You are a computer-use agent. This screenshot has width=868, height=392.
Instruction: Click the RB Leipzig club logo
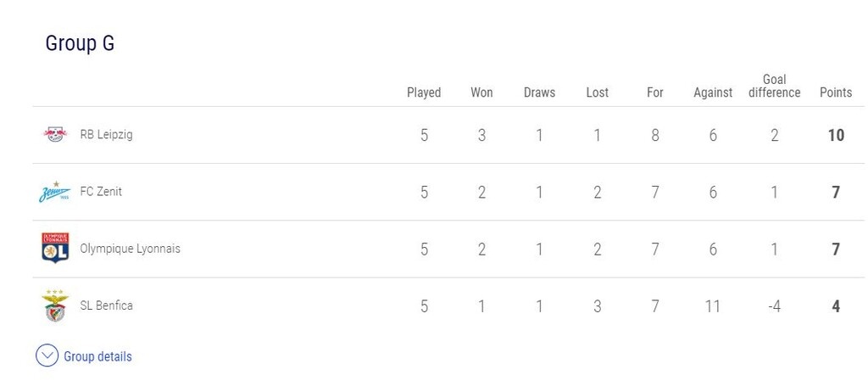55,134
